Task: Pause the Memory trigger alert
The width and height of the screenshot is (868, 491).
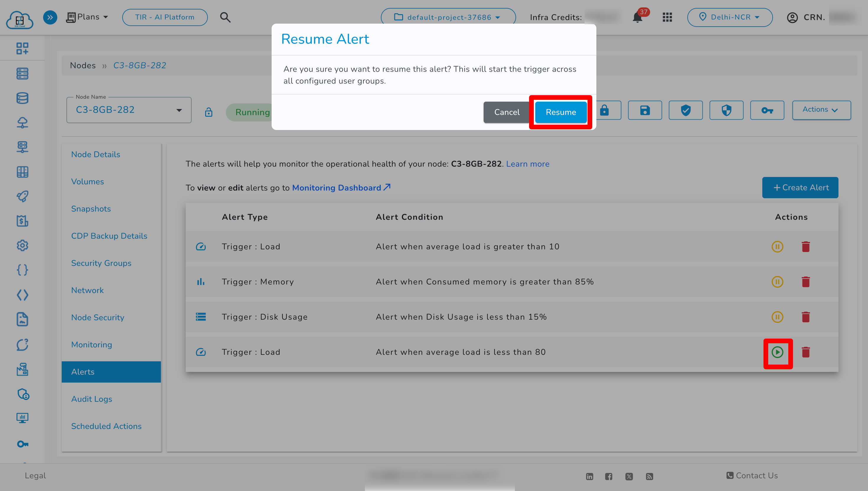Action: click(777, 282)
